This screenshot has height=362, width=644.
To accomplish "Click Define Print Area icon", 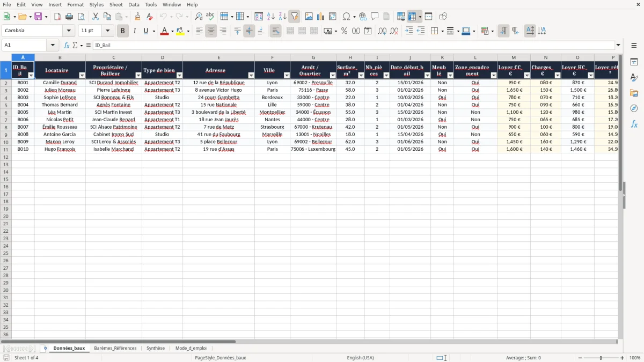I will pos(401,17).
